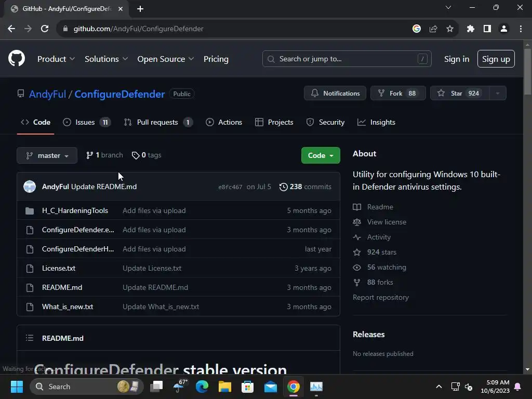This screenshot has width=532, height=399.
Task: Open the Chrome extensions puzzle icon
Action: [x=470, y=29]
